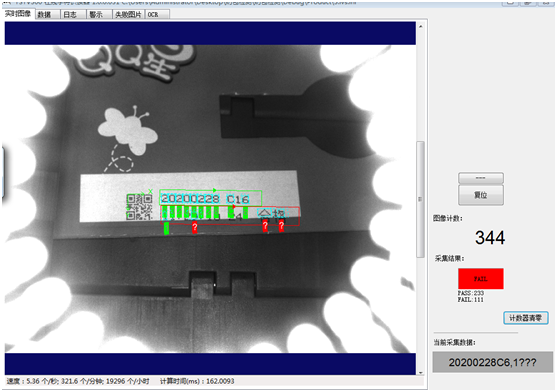This screenshot has height=392, width=557.
Task: Click the QR code on the label
Action: [139, 207]
